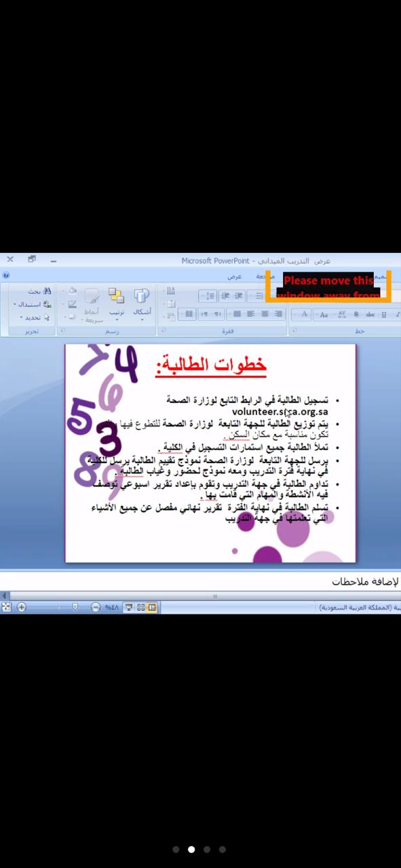The height and width of the screenshot is (868, 401).
Task: Open the Shapes (أشكال) gallery
Action: [x=142, y=301]
